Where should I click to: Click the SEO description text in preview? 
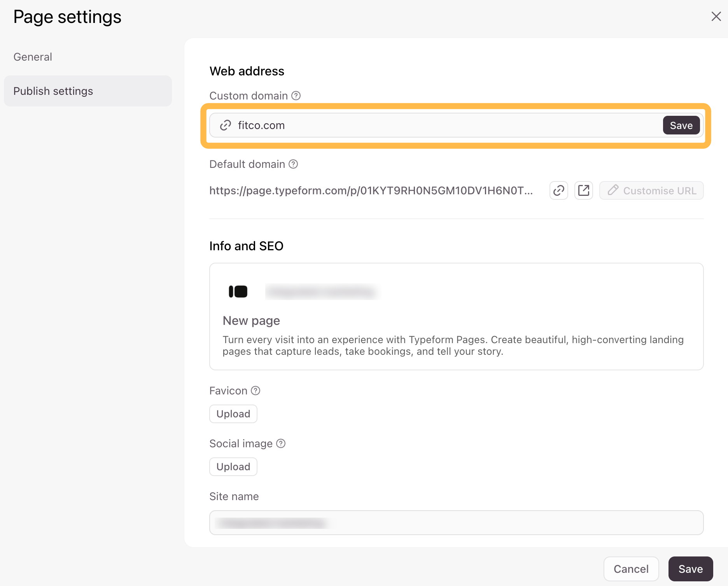pos(453,345)
